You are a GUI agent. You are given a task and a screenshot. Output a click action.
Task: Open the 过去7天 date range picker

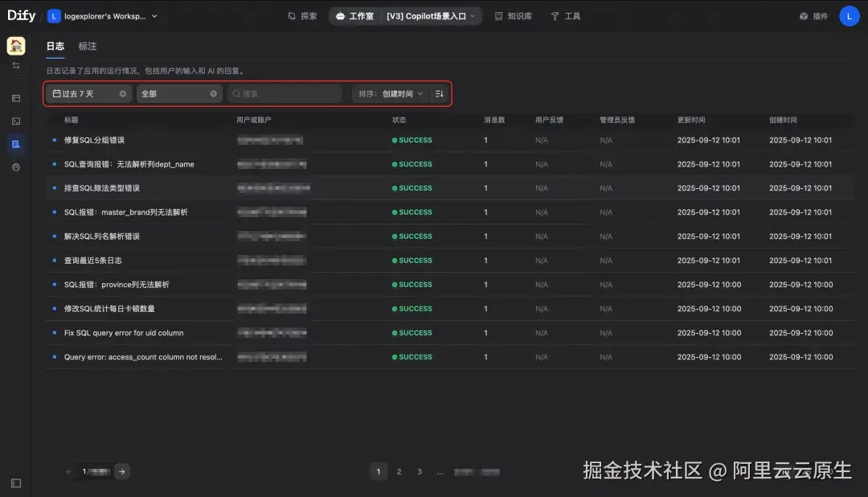point(80,93)
